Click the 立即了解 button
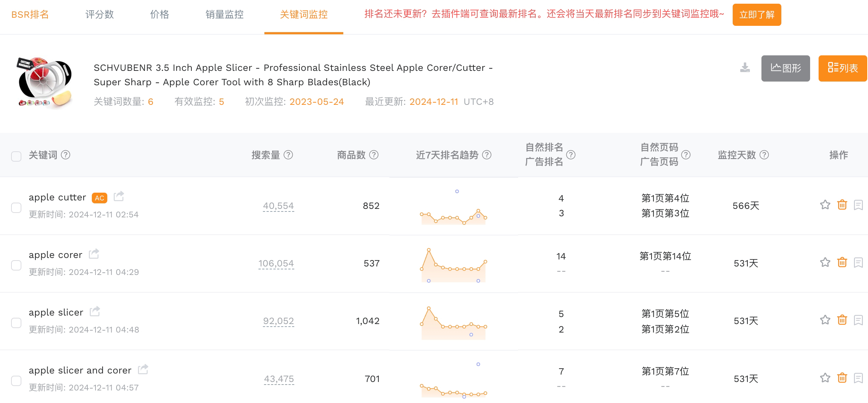The height and width of the screenshot is (403, 868). point(757,15)
